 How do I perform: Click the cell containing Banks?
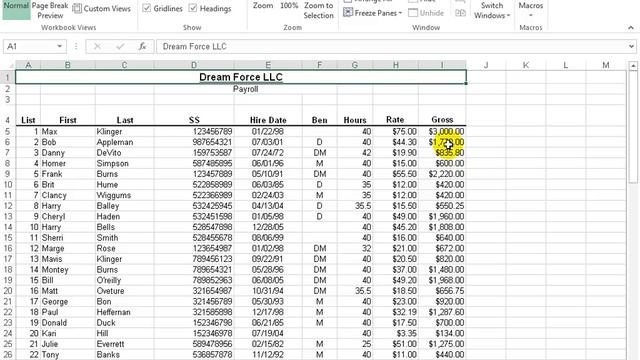click(x=124, y=354)
